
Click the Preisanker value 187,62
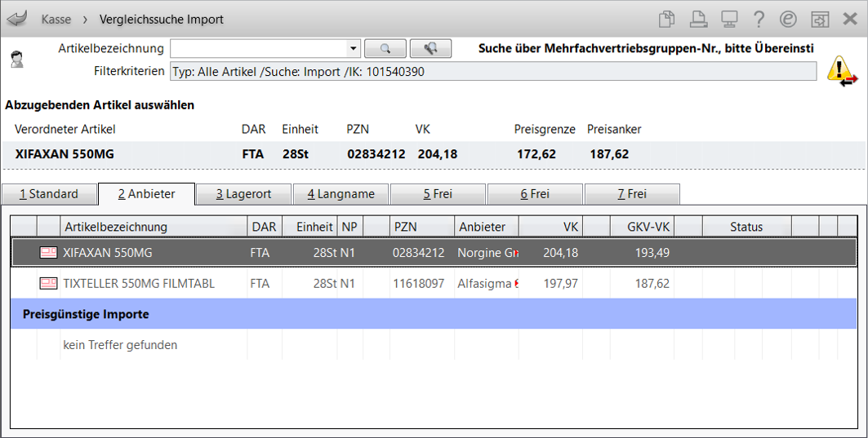pos(609,153)
